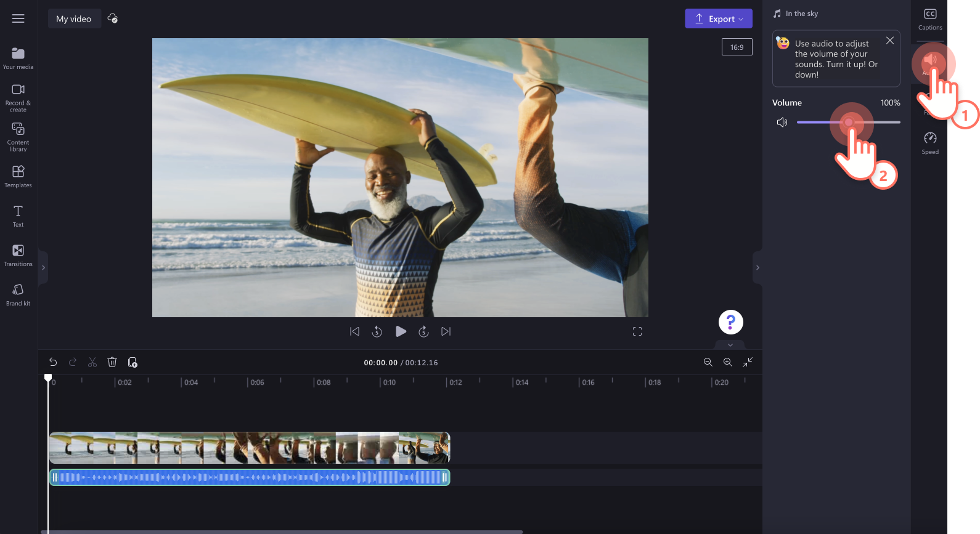980x534 pixels.
Task: Select the blue audio track clip
Action: (x=250, y=477)
